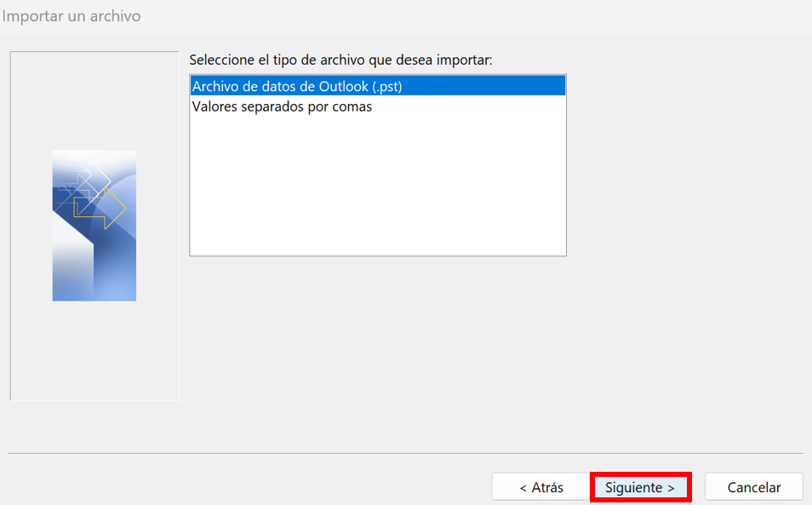The image size is (812, 505).
Task: Click blank space right of highlighted Outlook row
Action: coord(484,86)
